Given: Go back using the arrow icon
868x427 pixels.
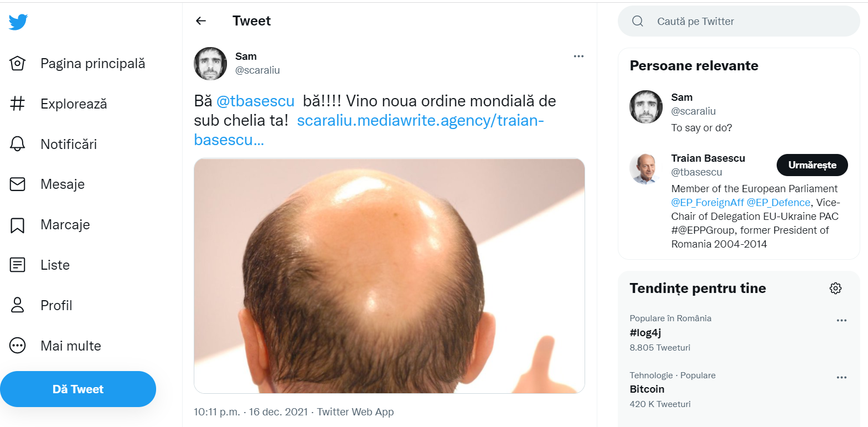Looking at the screenshot, I should pos(201,21).
